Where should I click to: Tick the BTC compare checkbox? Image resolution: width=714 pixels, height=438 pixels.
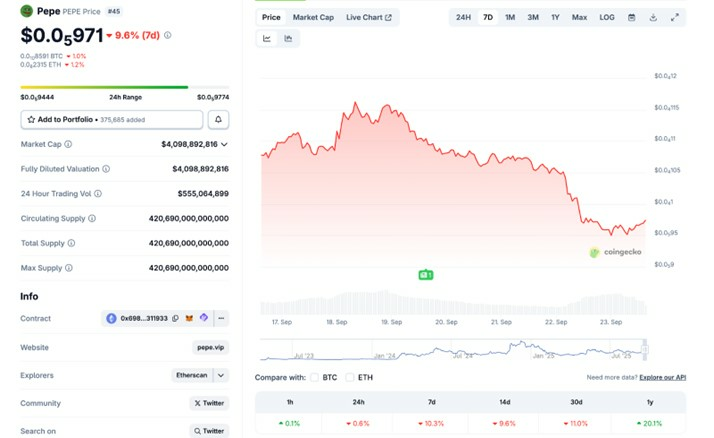[317, 377]
